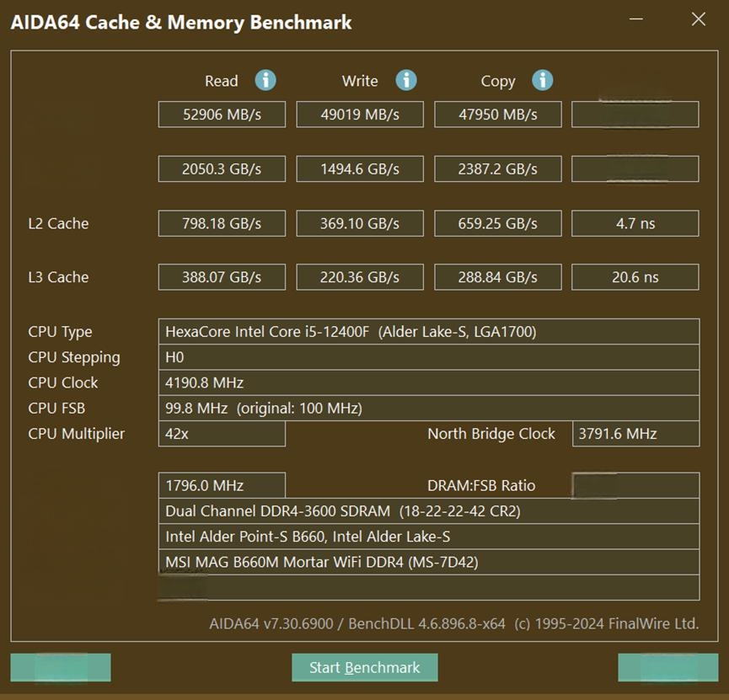This screenshot has height=700, width=729.
Task: Click the North Bridge Clock label
Action: pyautogui.click(x=491, y=434)
